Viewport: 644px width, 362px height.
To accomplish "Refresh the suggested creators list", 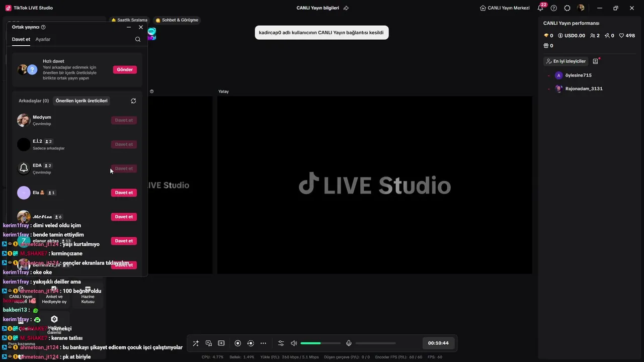I will (133, 101).
